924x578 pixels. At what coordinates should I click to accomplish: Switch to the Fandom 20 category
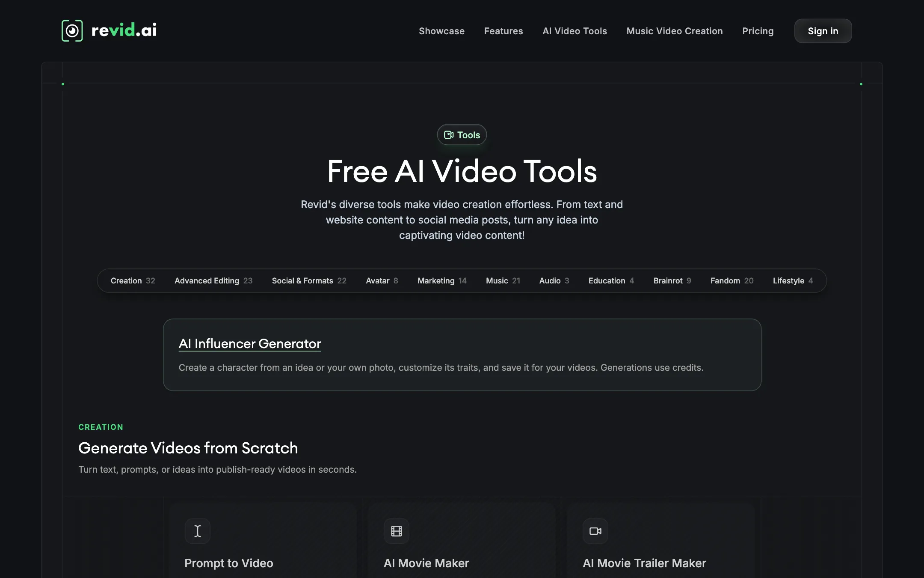pos(732,280)
